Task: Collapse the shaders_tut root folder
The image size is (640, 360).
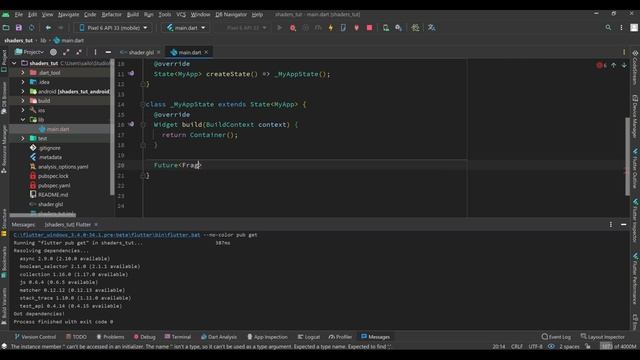Action: point(14,63)
